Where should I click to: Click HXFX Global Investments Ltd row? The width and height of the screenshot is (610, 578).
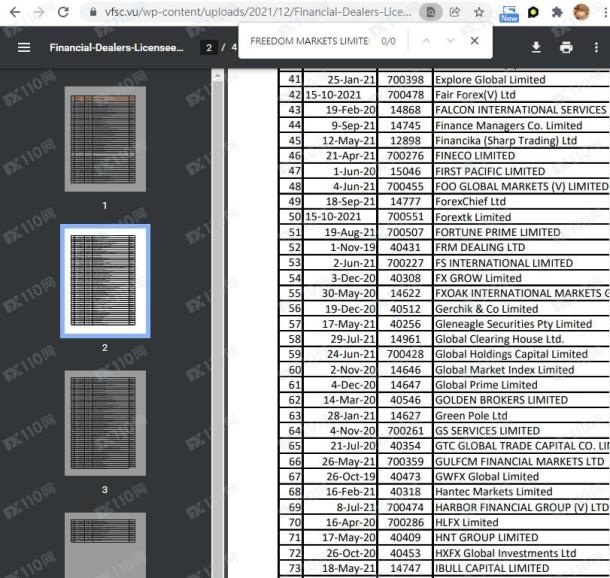[444, 553]
